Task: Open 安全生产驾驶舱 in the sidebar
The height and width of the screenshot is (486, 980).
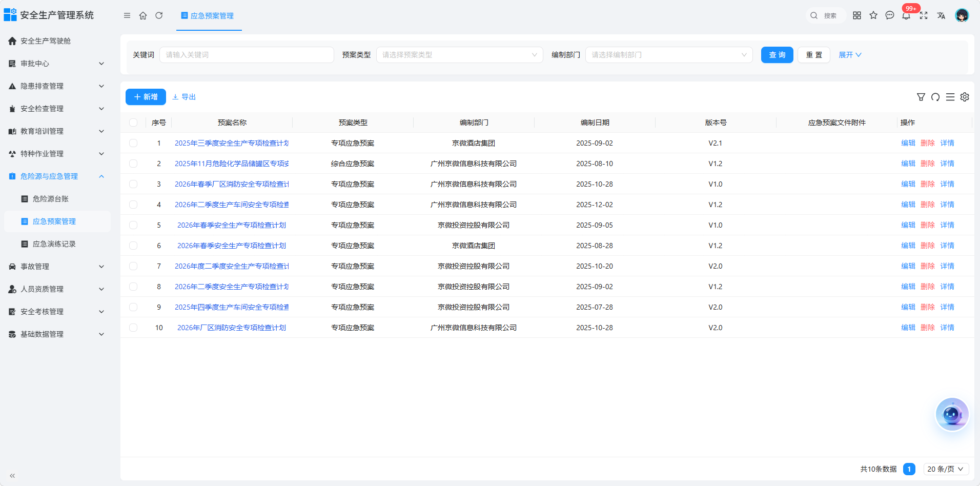Action: pos(56,41)
